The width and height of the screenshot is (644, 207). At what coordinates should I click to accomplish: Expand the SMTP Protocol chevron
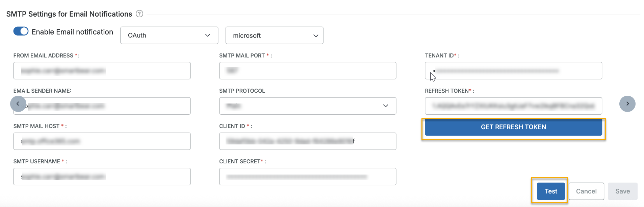pyautogui.click(x=386, y=106)
